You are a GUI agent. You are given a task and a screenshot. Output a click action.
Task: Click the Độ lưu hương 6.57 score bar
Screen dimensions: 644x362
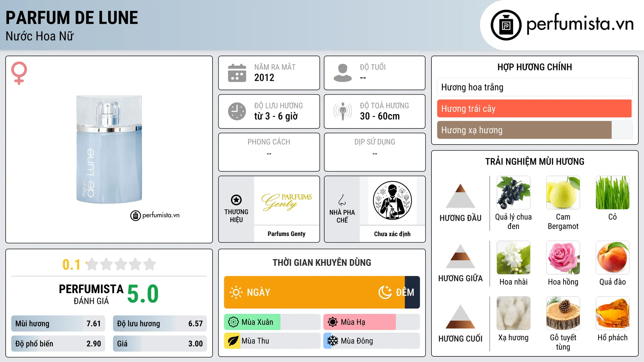160,324
